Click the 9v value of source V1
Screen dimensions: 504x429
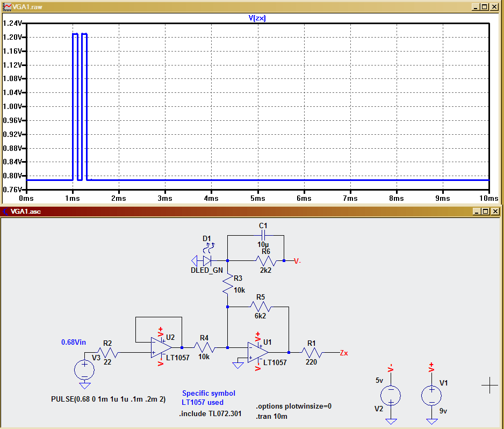(x=443, y=411)
